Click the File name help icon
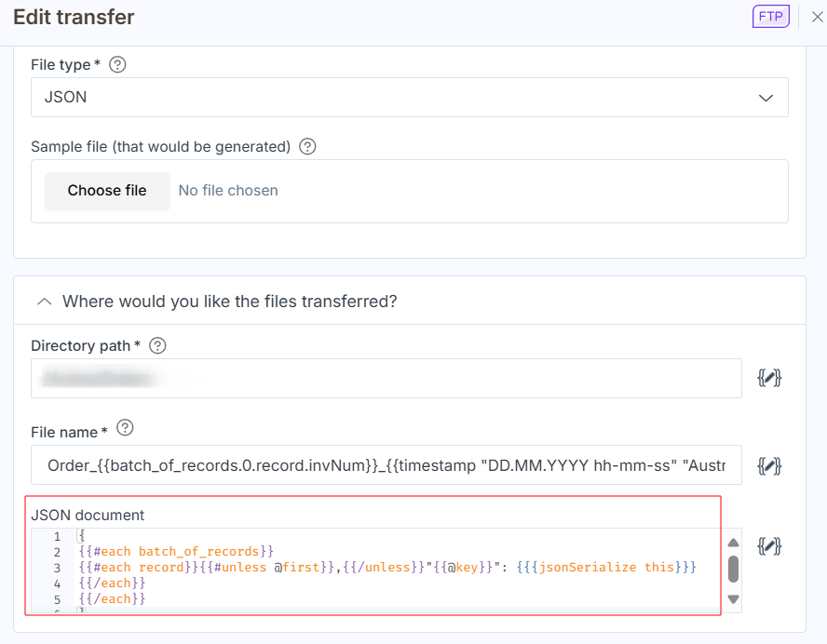 tap(125, 429)
